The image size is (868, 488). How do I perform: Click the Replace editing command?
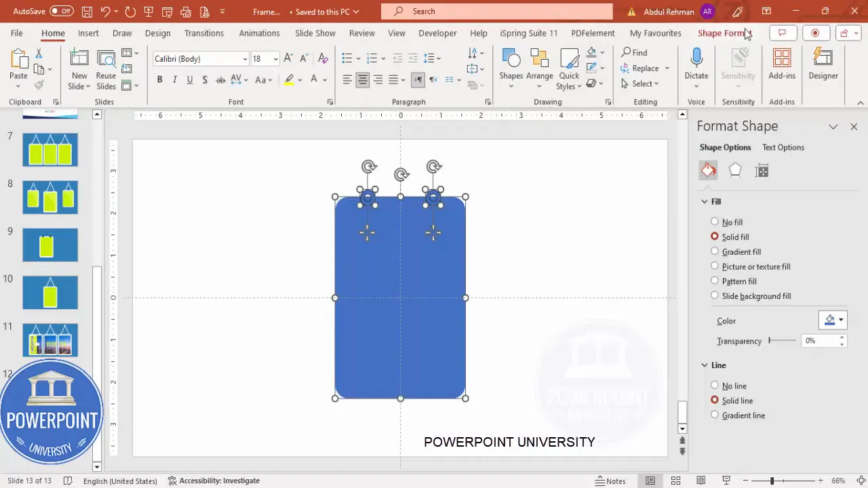[645, 68]
